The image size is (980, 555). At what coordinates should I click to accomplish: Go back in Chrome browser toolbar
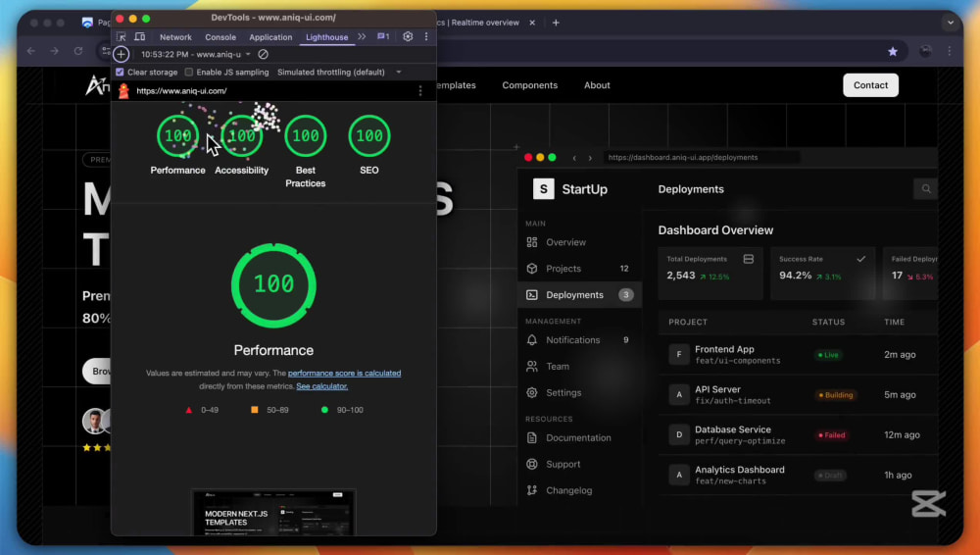pyautogui.click(x=31, y=51)
